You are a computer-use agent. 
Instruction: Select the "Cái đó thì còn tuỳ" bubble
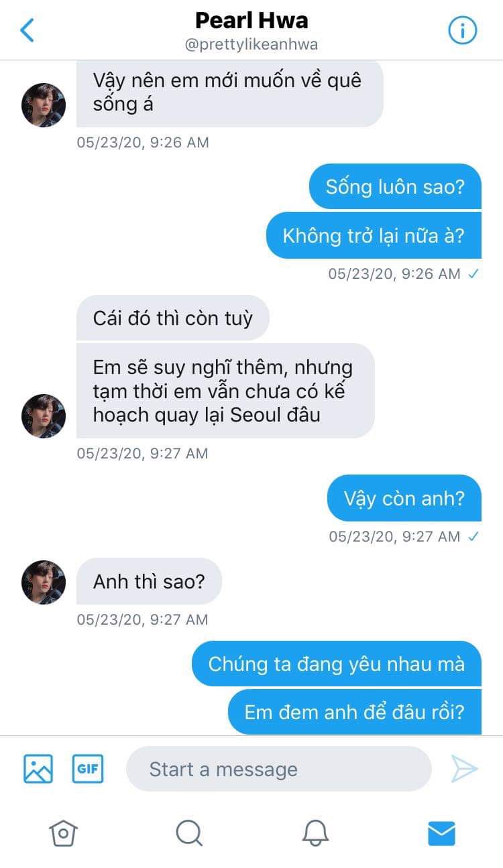tap(173, 318)
